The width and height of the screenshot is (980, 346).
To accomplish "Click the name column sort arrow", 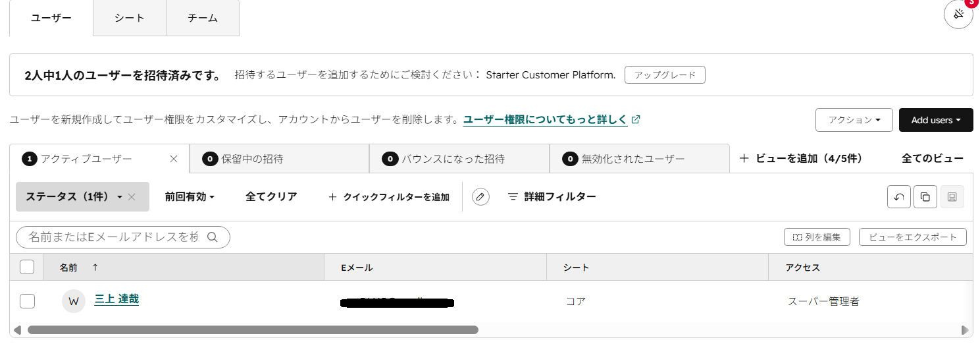I will (95, 268).
